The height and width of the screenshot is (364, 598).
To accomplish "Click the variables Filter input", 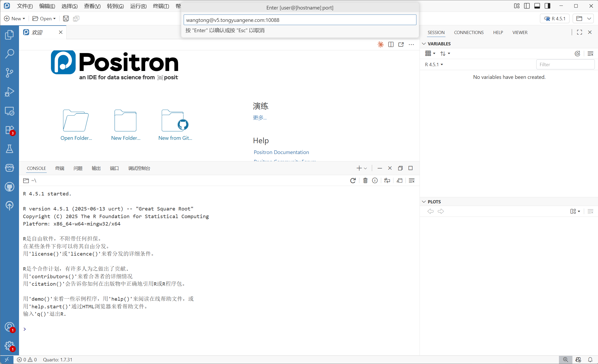I will tap(565, 64).
